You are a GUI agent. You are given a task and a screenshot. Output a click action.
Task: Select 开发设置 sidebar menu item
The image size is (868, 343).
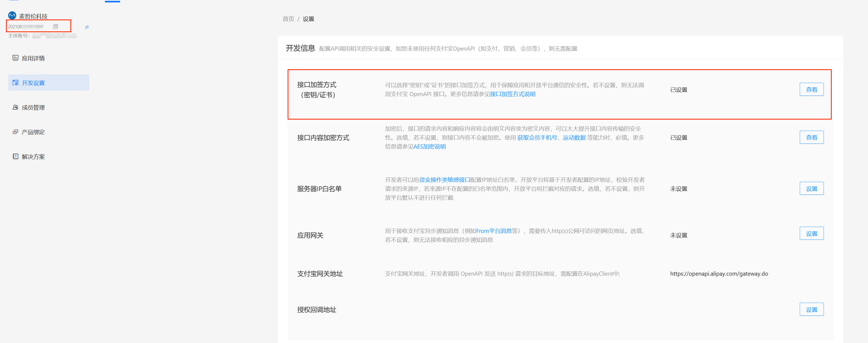[48, 83]
